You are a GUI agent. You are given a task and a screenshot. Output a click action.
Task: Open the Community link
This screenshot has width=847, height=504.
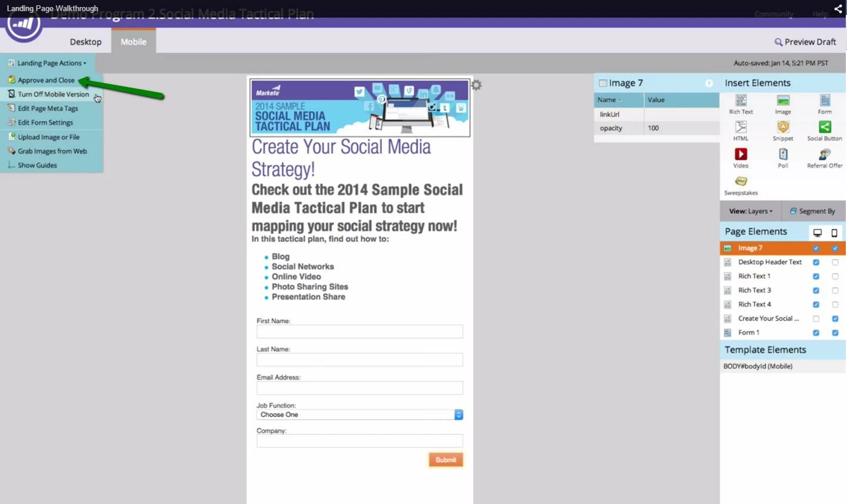coord(774,14)
